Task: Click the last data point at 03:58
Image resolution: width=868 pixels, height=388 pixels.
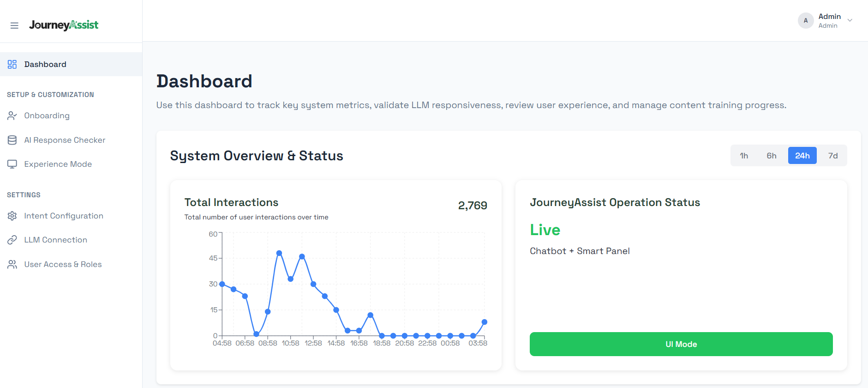Action: (484, 322)
